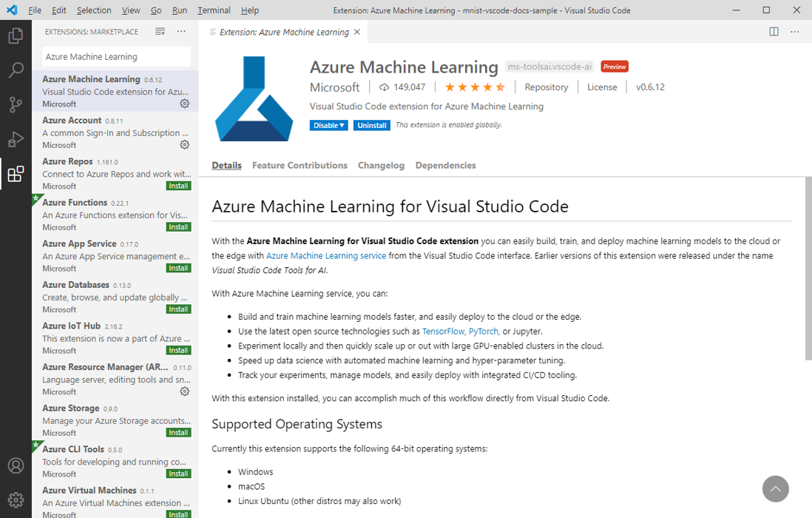Install the Azure Functions extension
The image size is (812, 518).
tap(177, 226)
